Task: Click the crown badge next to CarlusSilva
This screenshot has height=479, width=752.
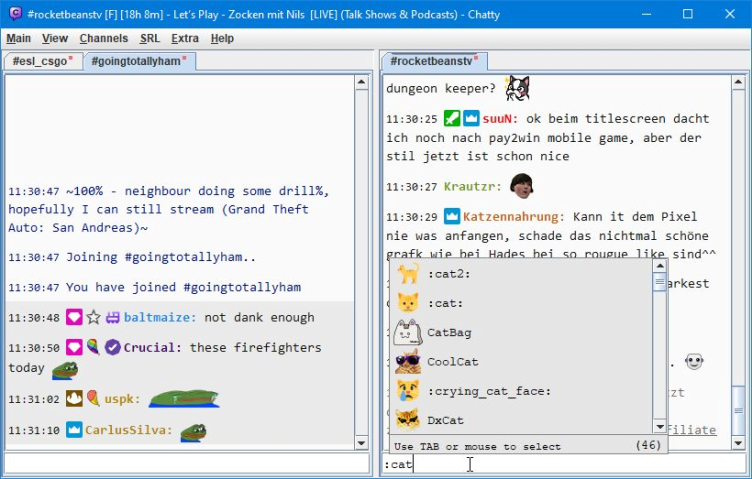Action: 74,431
